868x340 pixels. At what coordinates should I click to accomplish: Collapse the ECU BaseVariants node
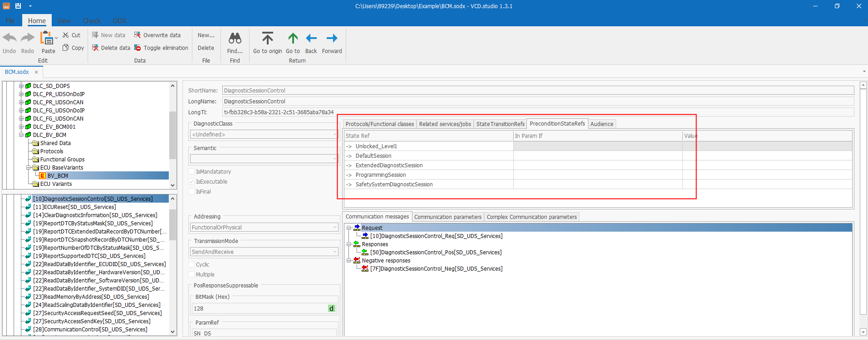[29, 168]
